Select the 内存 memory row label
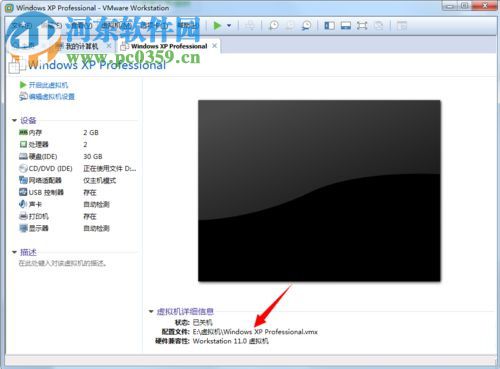Screen dimensions: 500x369 pyautogui.click(x=35, y=132)
